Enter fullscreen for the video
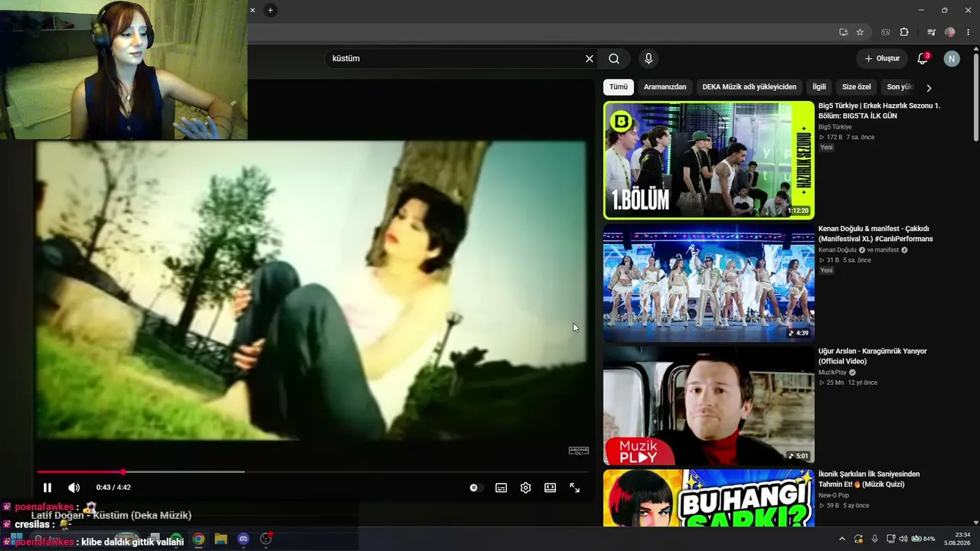 point(574,487)
